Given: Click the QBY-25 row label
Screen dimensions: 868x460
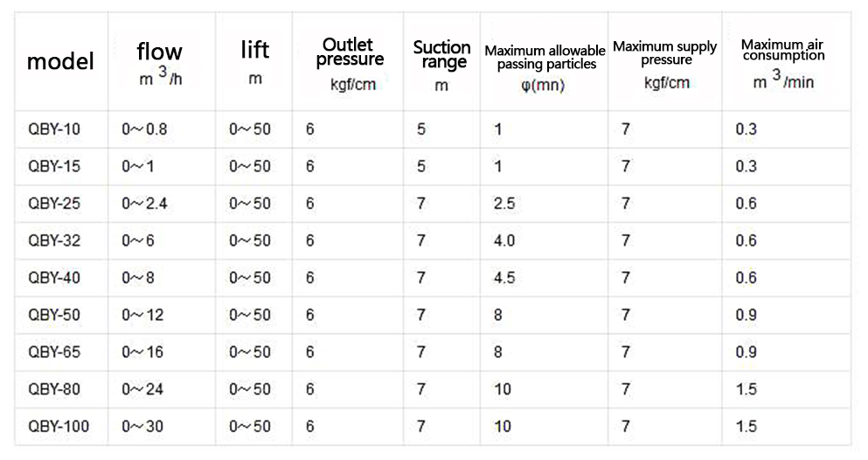Looking at the screenshot, I should [x=54, y=204].
